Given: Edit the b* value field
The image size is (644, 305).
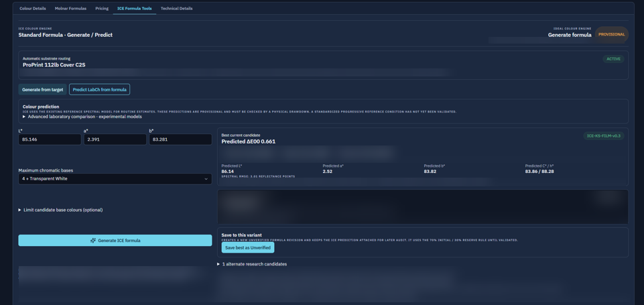Looking at the screenshot, I should [x=180, y=139].
